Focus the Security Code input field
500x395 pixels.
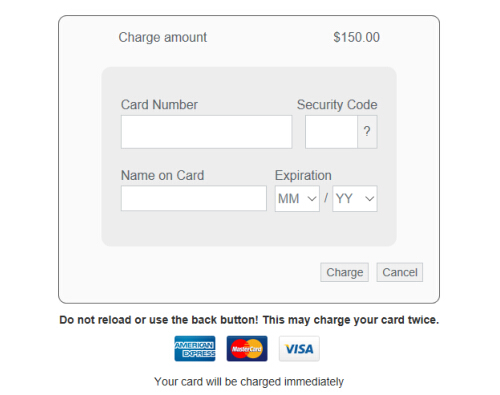pos(331,132)
